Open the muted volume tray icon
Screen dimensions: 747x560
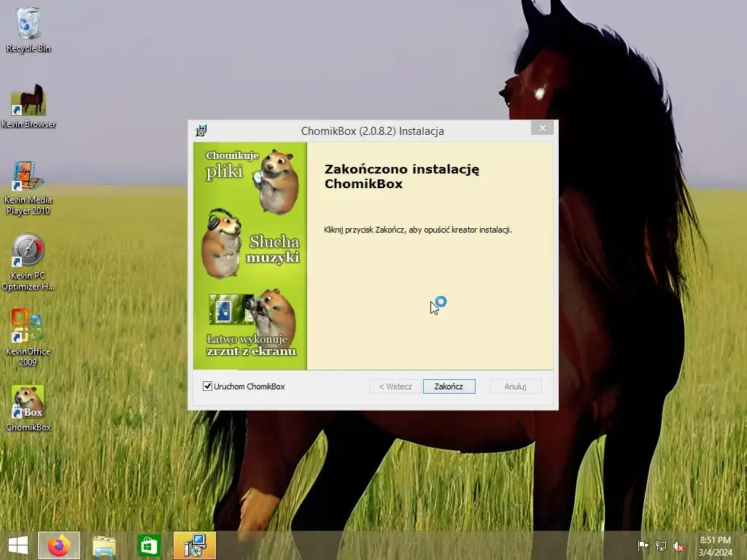click(678, 546)
